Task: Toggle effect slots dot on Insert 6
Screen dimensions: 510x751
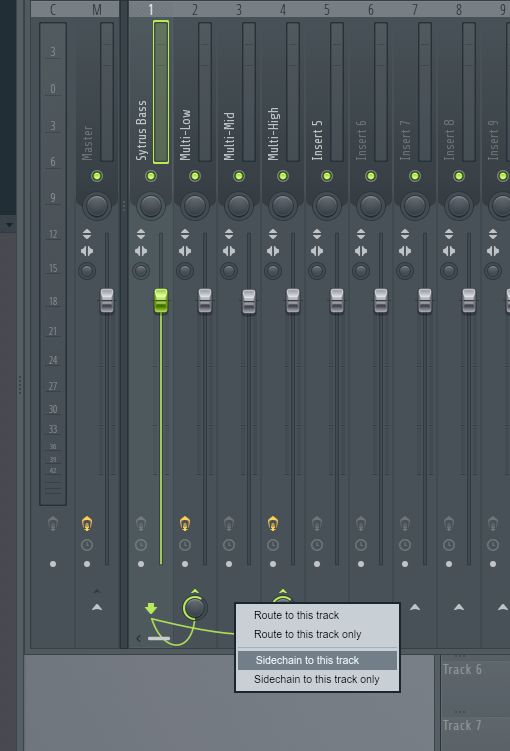Action: pos(361,564)
